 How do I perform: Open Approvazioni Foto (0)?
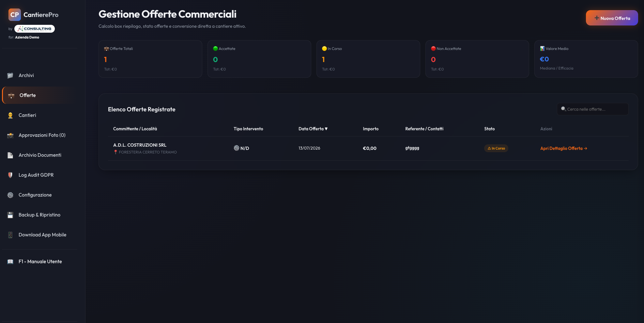click(40, 135)
